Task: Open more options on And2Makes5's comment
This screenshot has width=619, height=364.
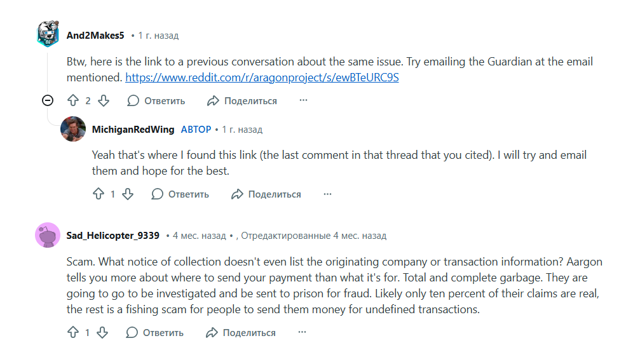Action: coord(303,100)
